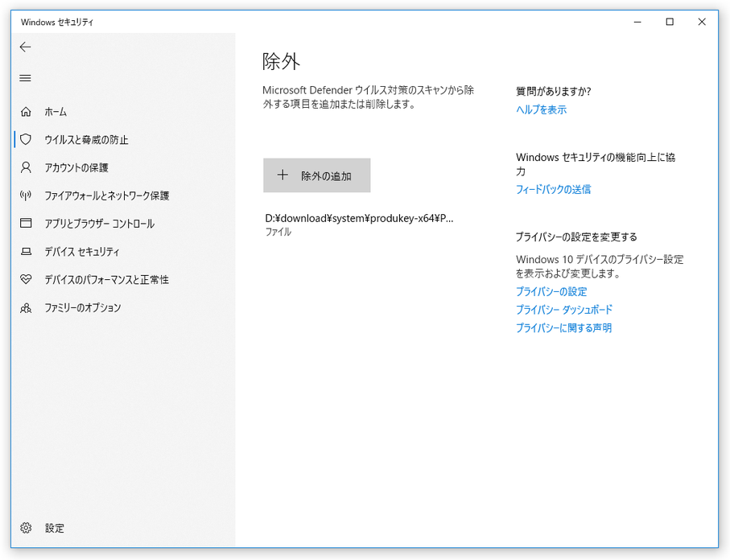Click the back arrow icon
Image resolution: width=730 pixels, height=560 pixels.
click(25, 47)
